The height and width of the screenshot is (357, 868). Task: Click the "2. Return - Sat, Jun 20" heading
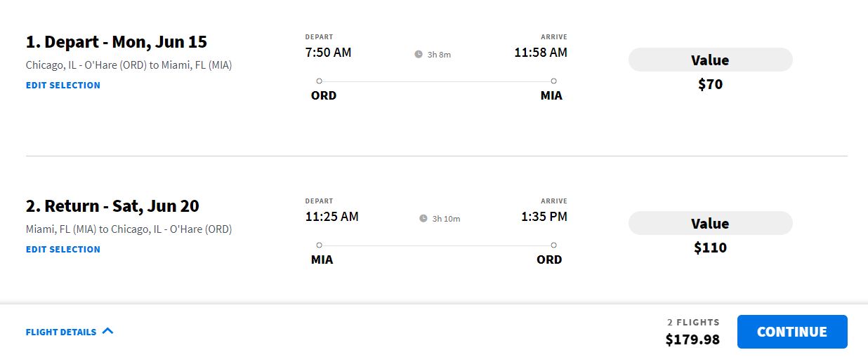click(112, 206)
